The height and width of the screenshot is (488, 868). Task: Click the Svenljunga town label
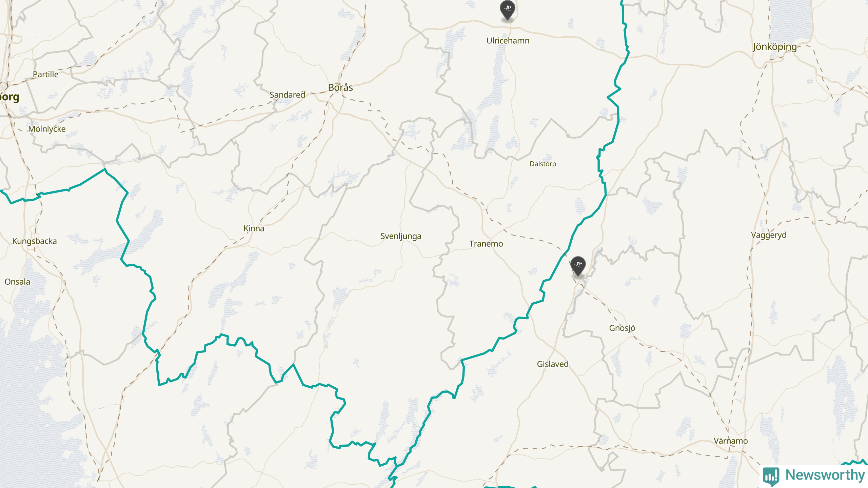[401, 236]
